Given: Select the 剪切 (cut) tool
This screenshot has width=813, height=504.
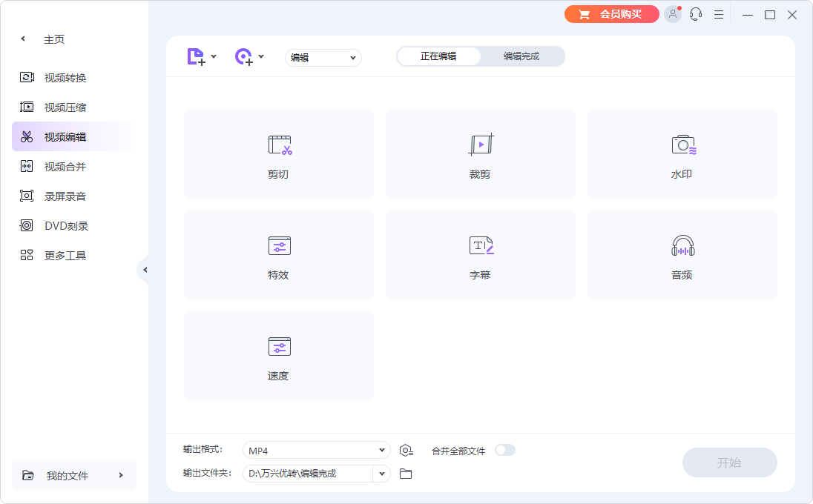Looking at the screenshot, I should click(278, 153).
